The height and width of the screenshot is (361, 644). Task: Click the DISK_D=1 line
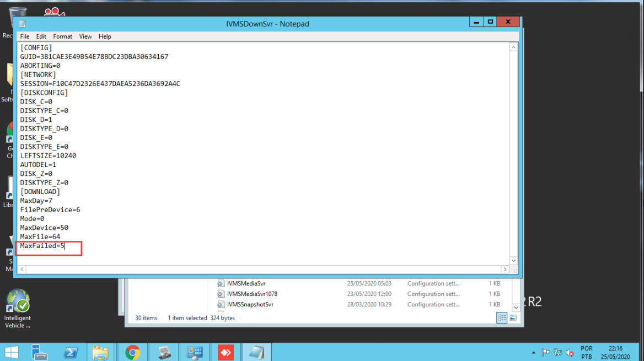pyautogui.click(x=36, y=120)
